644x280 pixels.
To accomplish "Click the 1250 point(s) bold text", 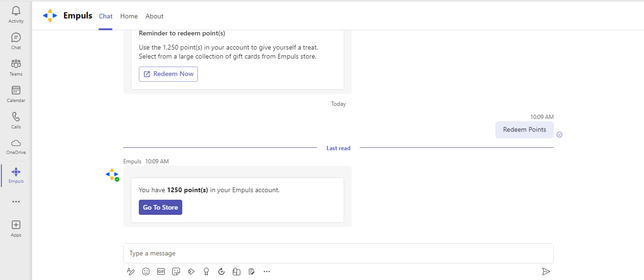I will tap(187, 190).
